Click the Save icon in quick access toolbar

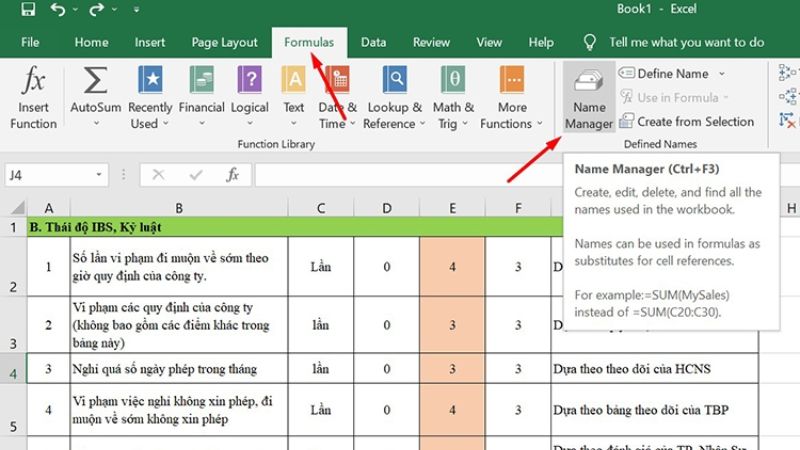[x=28, y=9]
